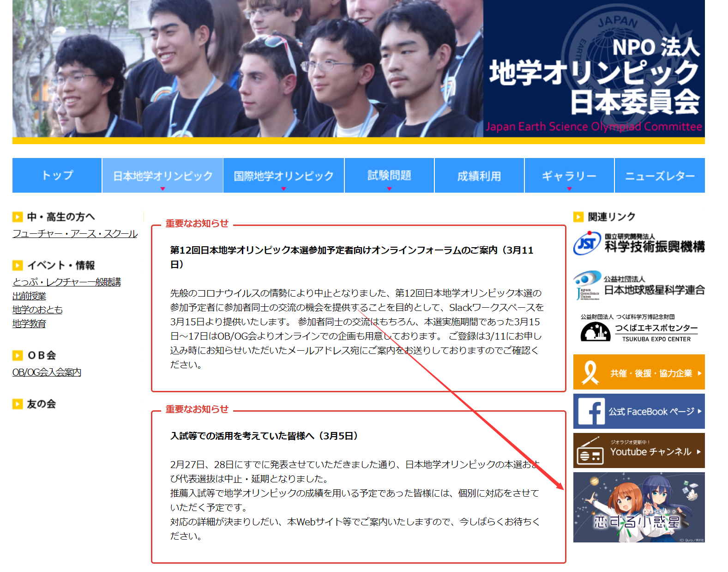728x572 pixels.
Task: Open Youtube チャンネル banner
Action: [639, 450]
